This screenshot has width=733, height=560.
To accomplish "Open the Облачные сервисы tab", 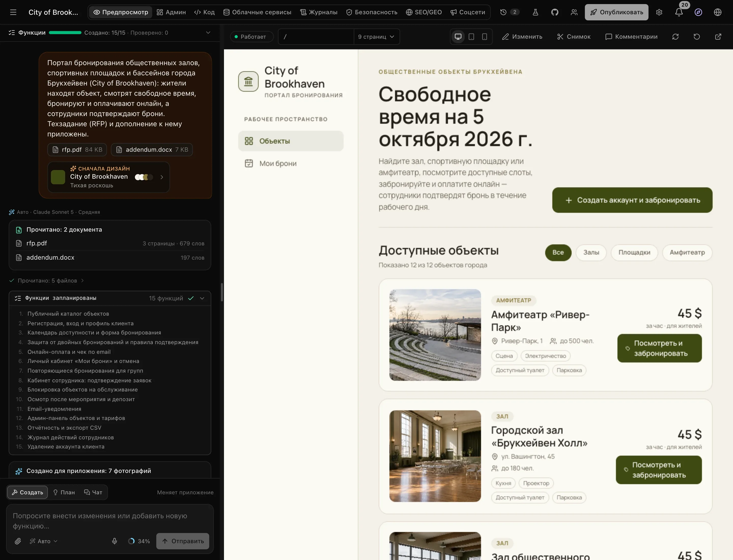I will (257, 12).
